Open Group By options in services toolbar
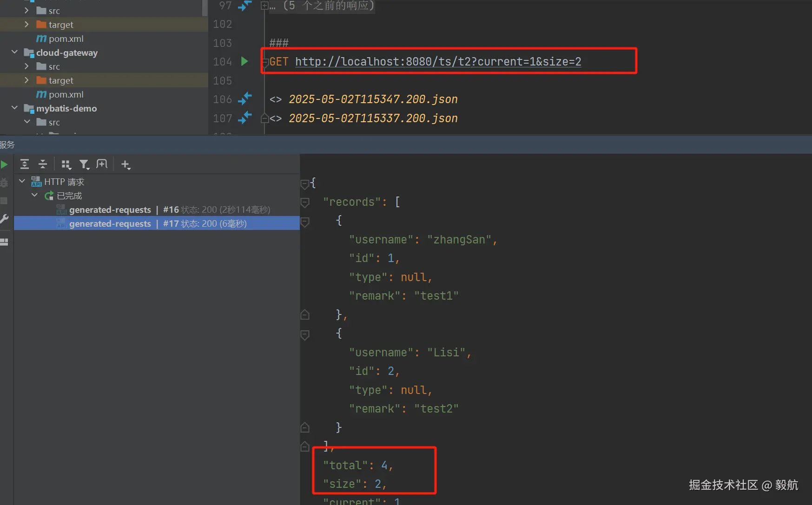This screenshot has width=812, height=505. click(66, 164)
